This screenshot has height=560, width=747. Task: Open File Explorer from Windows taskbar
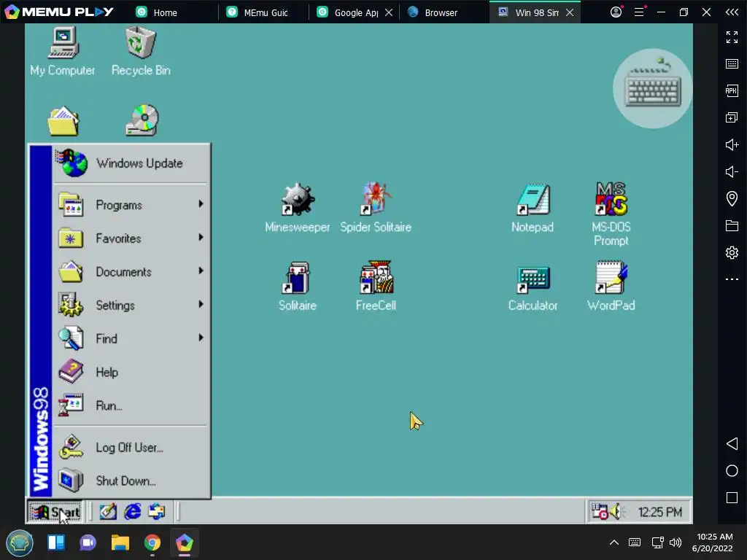point(120,542)
